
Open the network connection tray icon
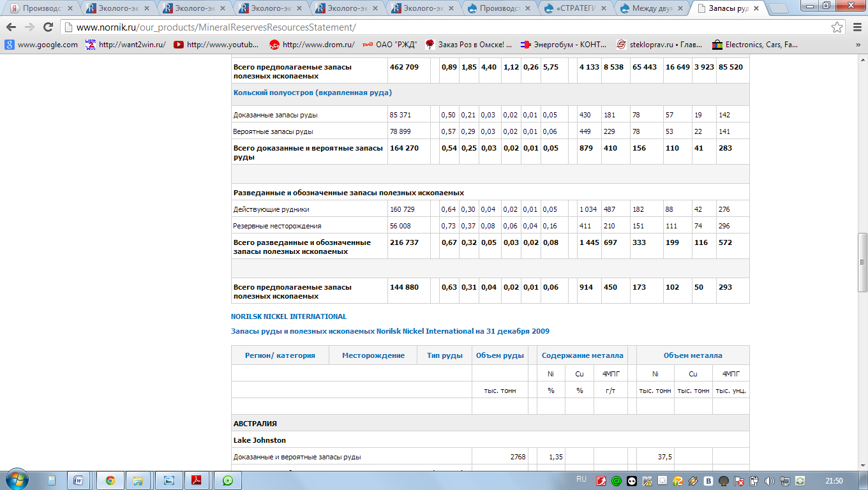(x=785, y=480)
